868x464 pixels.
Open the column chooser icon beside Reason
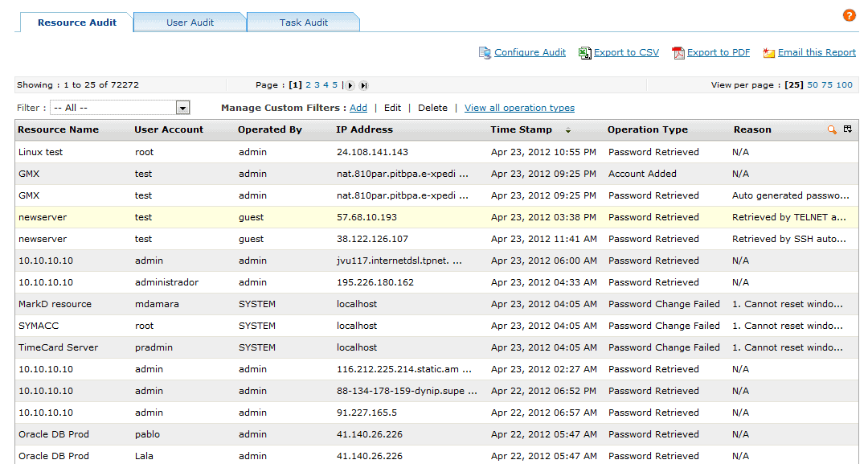click(x=848, y=129)
